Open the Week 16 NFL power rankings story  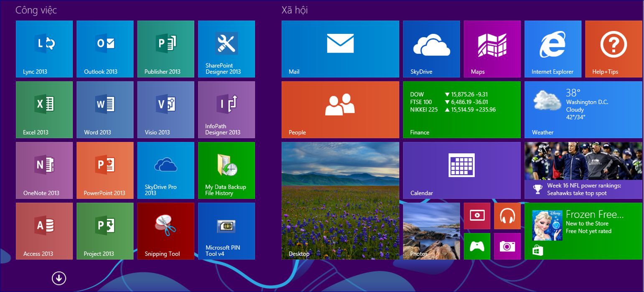point(583,170)
